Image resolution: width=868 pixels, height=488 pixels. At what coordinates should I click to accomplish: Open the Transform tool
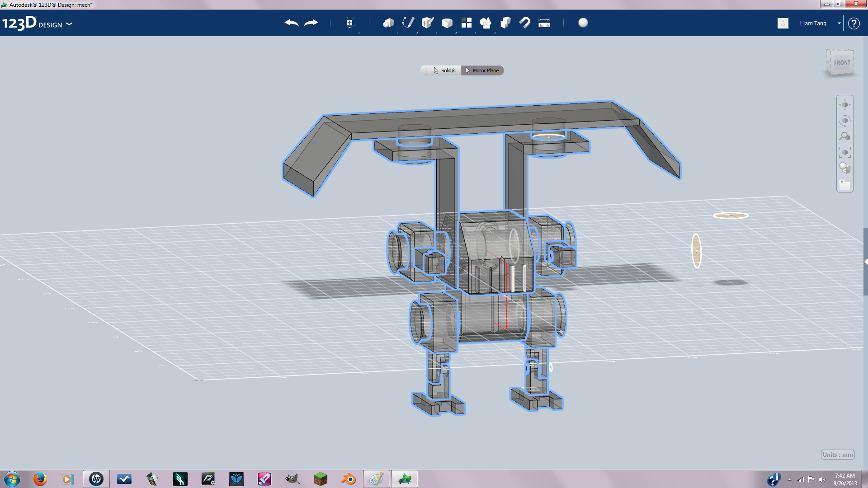[350, 23]
